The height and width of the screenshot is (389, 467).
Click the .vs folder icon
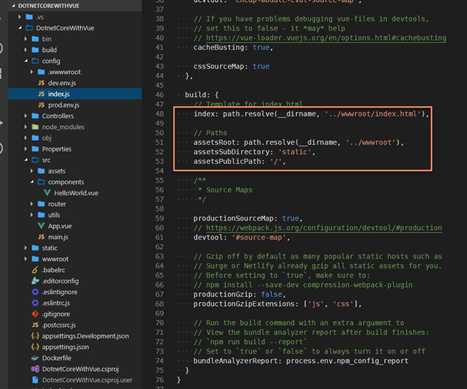29,17
